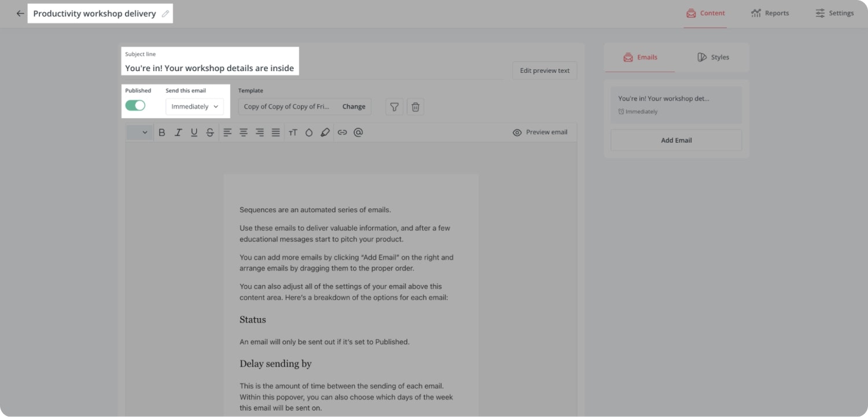
Task: Select the highlighter marker tool
Action: (x=325, y=132)
